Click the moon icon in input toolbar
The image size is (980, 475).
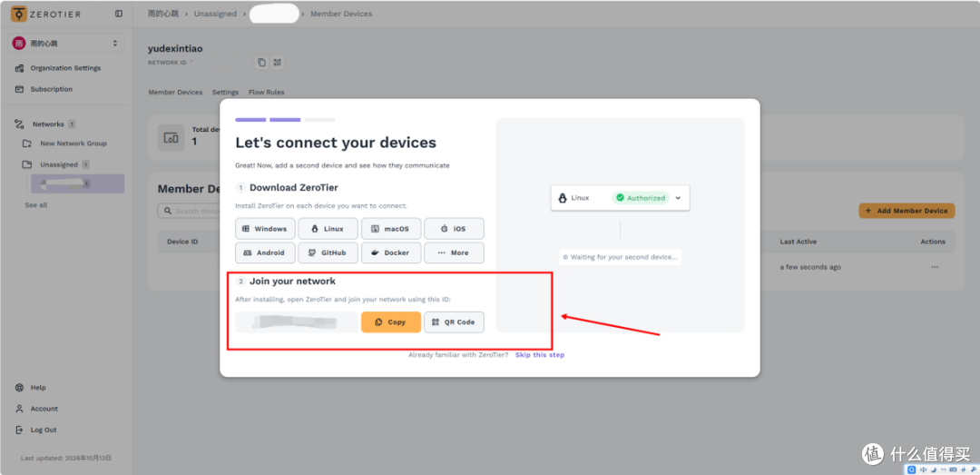click(x=933, y=470)
